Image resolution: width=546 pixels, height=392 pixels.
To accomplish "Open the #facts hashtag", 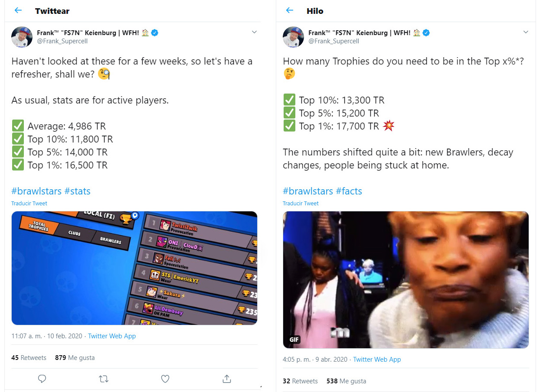I will coord(349,191).
